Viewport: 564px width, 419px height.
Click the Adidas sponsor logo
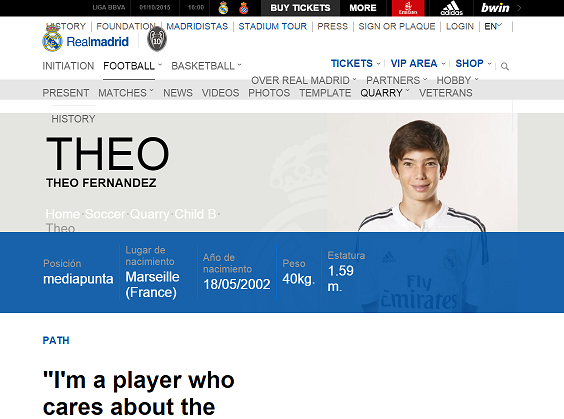point(452,8)
